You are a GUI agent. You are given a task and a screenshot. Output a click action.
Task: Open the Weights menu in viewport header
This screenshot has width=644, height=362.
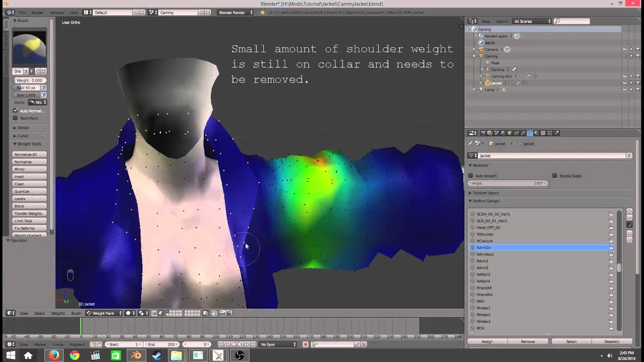58,313
